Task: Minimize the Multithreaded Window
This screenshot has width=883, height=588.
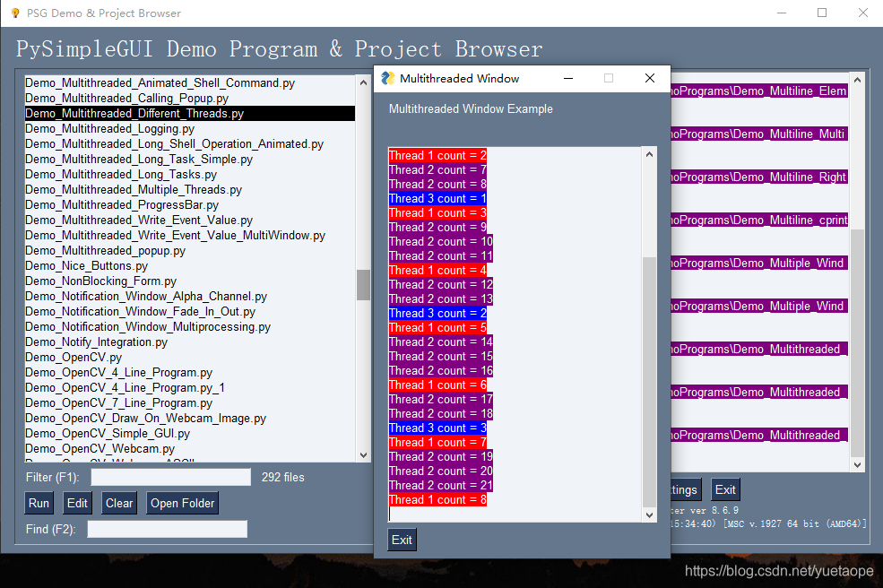Action: coord(568,78)
